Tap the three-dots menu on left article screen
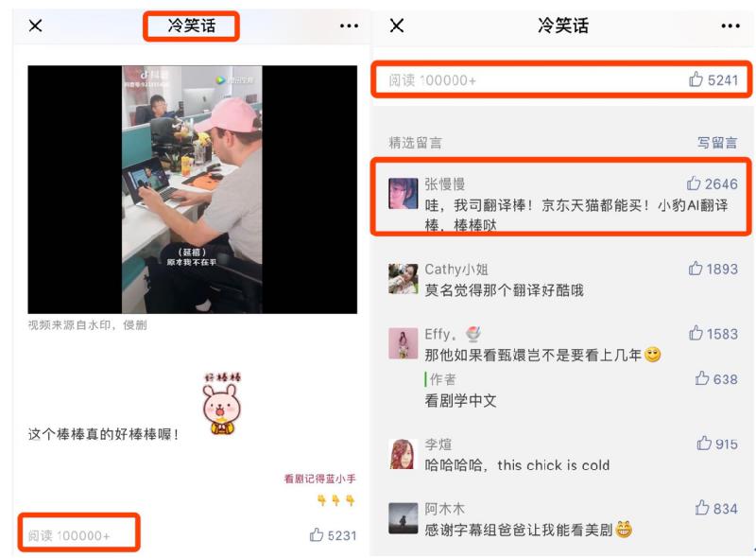 pyautogui.click(x=349, y=26)
